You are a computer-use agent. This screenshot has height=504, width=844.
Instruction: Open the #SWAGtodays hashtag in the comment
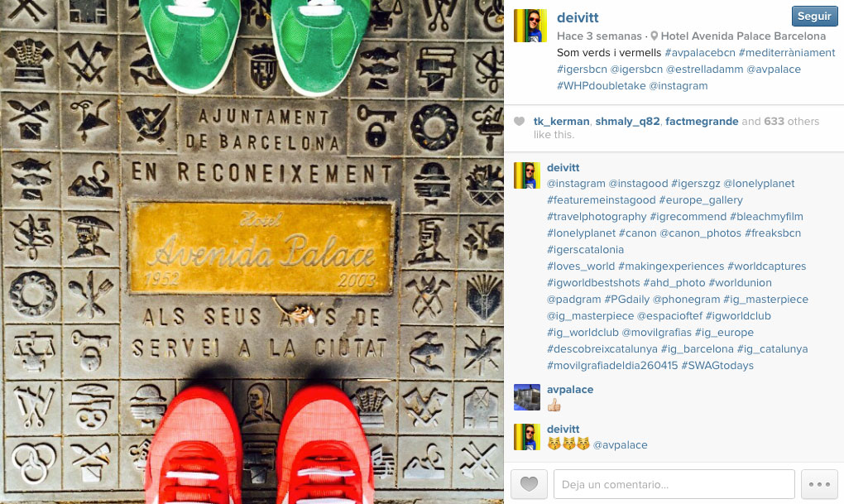point(717,365)
